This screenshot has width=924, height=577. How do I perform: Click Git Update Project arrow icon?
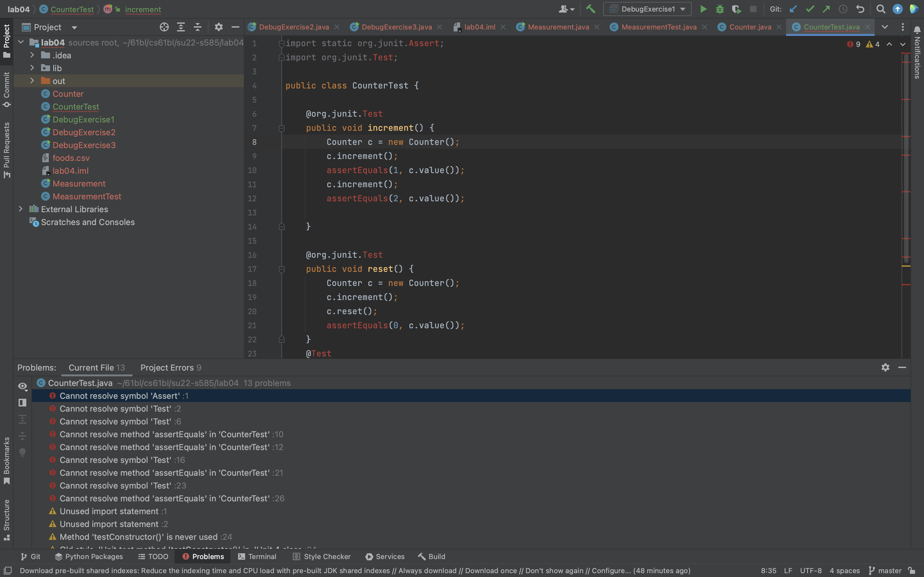793,9
